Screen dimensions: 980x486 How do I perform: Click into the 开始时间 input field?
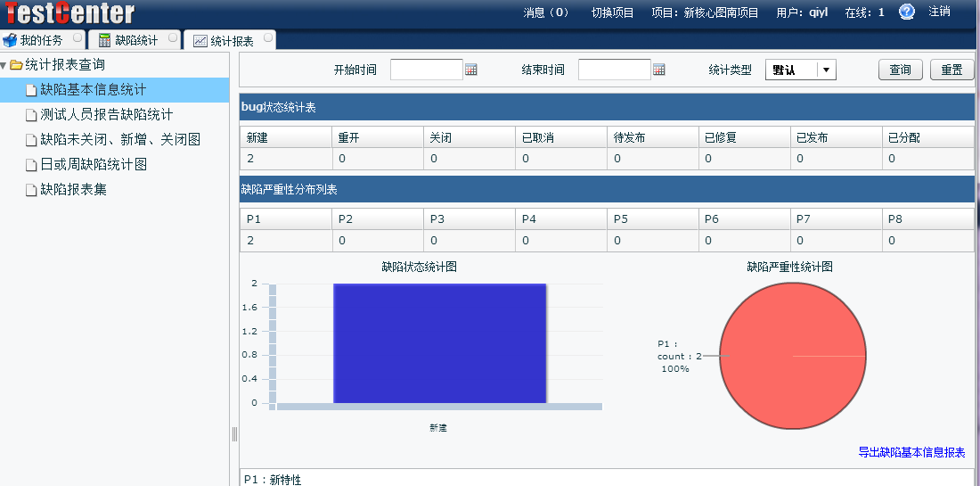click(x=426, y=70)
